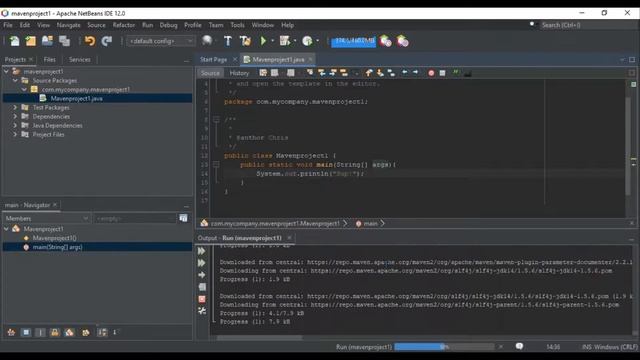Toggle Show Fields filter in Navigator
This screenshot has height=360, width=640.
tap(26, 332)
